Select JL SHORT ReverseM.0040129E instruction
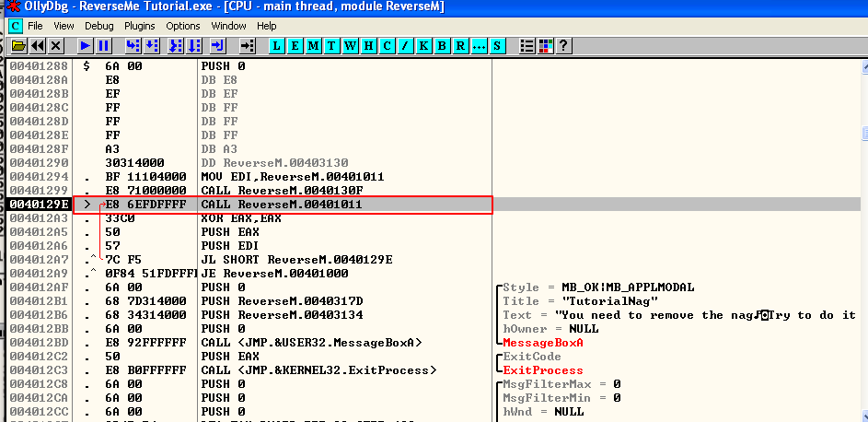868x422 pixels. (296, 260)
